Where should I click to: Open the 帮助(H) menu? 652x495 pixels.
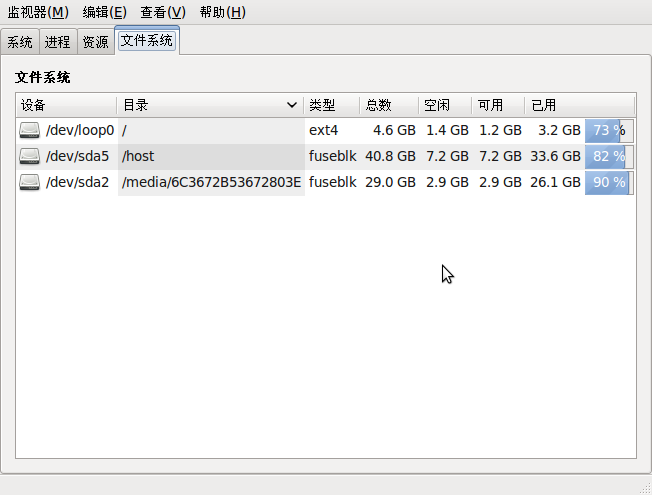(222, 12)
